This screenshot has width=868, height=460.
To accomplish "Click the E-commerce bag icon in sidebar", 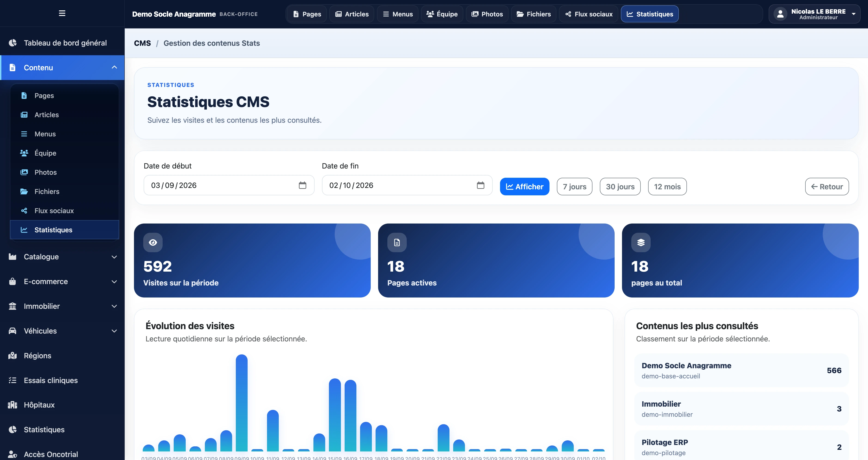I will pyautogui.click(x=12, y=281).
